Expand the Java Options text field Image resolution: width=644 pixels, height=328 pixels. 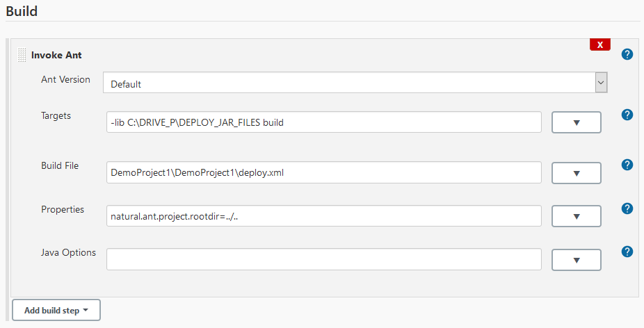click(x=576, y=260)
